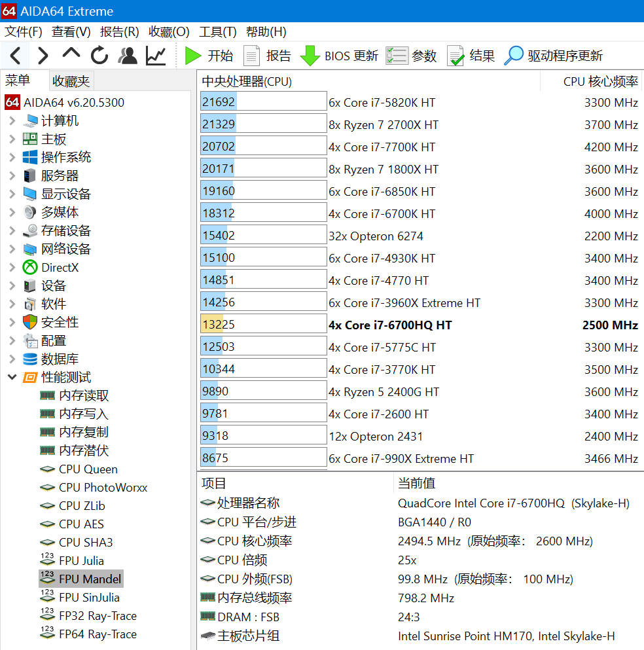This screenshot has height=650, width=644.
Task: Select the FPU Julia benchmark icon
Action: click(47, 560)
